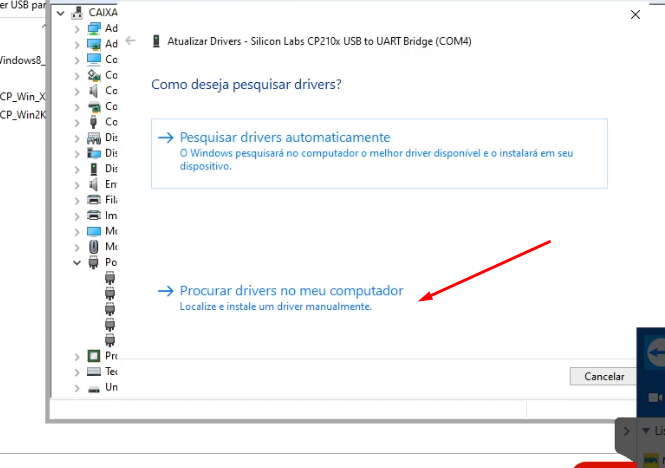Choose 'Pesquisar drivers automaticamente'
The height and width of the screenshot is (468, 665).
pos(284,137)
